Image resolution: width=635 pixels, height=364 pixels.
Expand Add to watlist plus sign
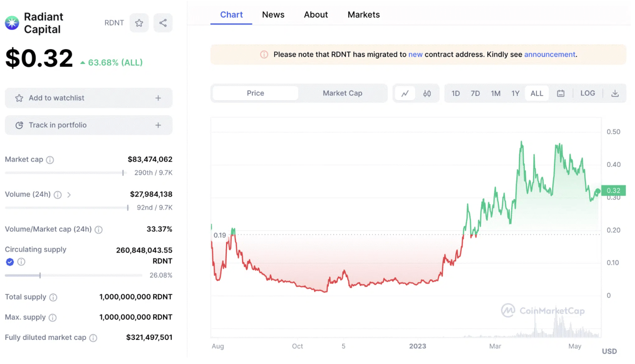click(x=158, y=98)
